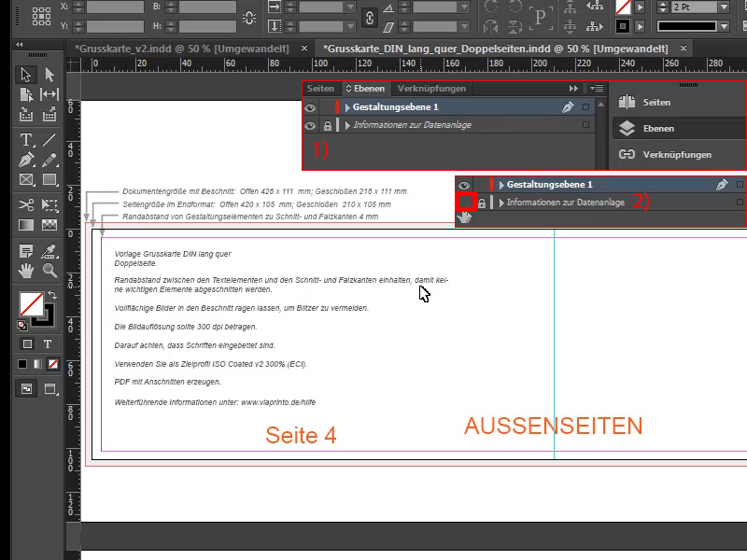Switch to Grusskarte_DIN_lang_quer_Doppelseiten.indd tab
747x560 pixels.
(496, 49)
